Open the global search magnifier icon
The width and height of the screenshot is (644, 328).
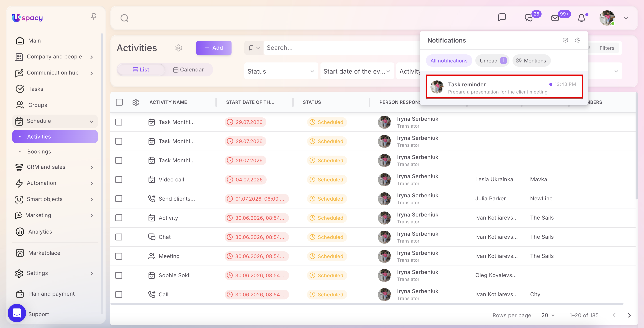tap(124, 18)
